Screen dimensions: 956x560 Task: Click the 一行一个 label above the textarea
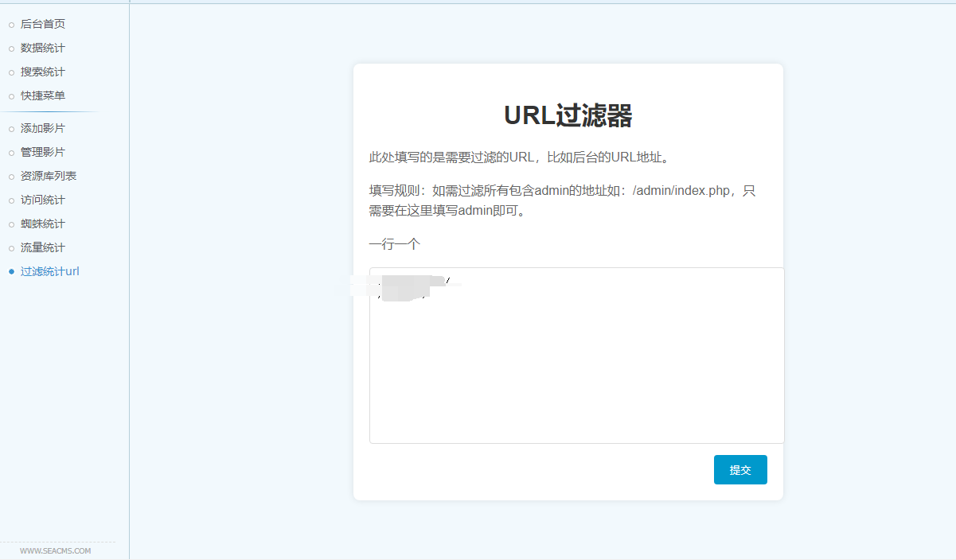coord(395,244)
